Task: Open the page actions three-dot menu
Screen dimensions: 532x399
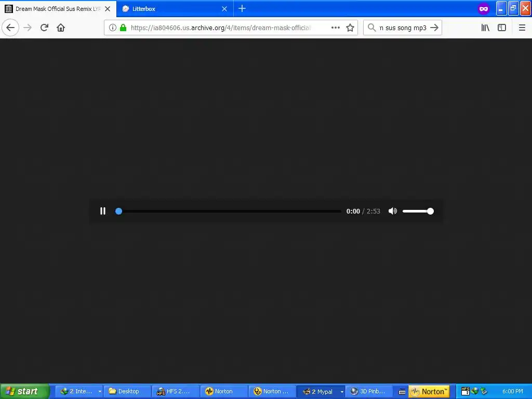Action: pyautogui.click(x=335, y=28)
